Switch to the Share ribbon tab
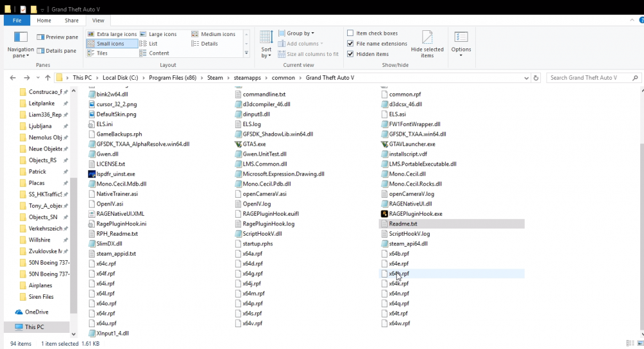This screenshot has height=349, width=644. coord(71,20)
